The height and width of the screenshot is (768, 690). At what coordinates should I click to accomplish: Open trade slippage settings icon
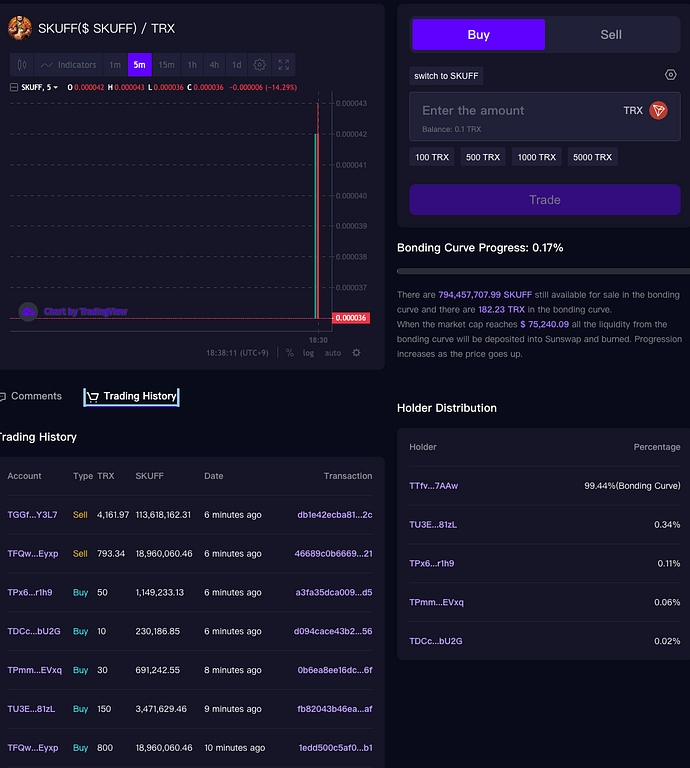671,75
